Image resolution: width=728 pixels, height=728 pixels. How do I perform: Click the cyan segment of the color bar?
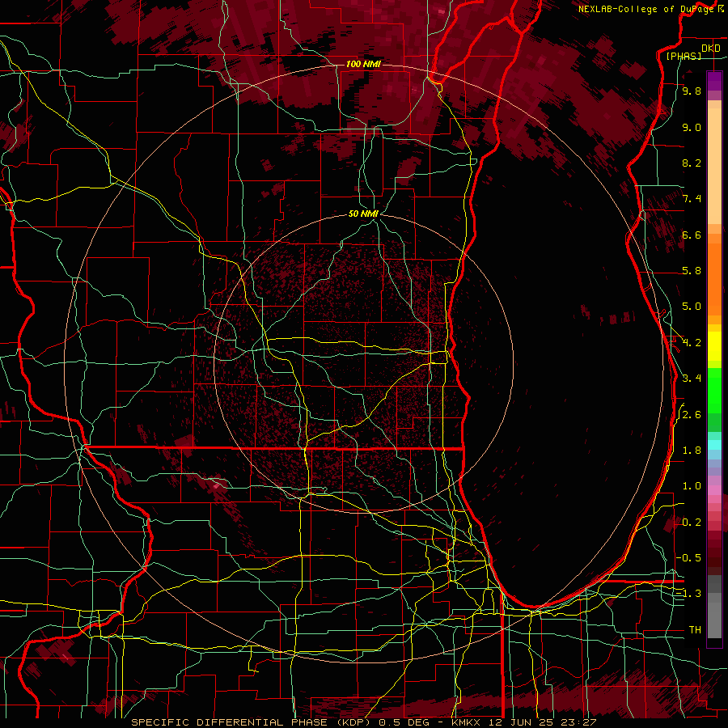tap(714, 445)
